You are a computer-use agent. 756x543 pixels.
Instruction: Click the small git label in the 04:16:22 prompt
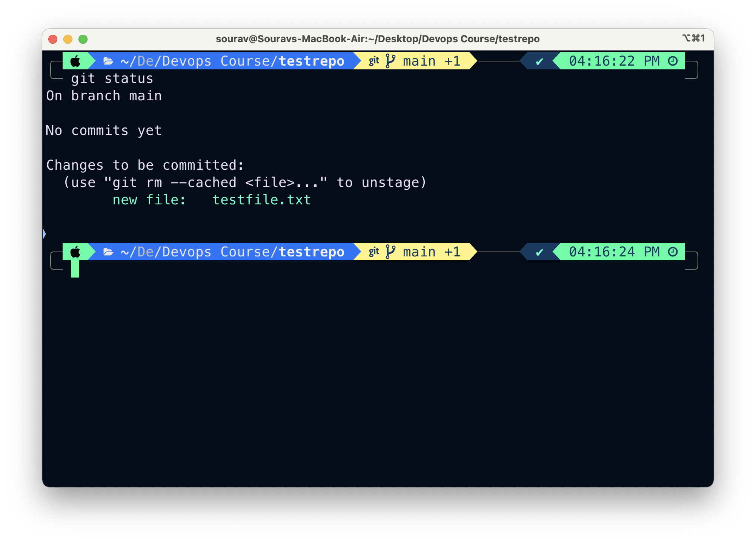click(x=374, y=61)
